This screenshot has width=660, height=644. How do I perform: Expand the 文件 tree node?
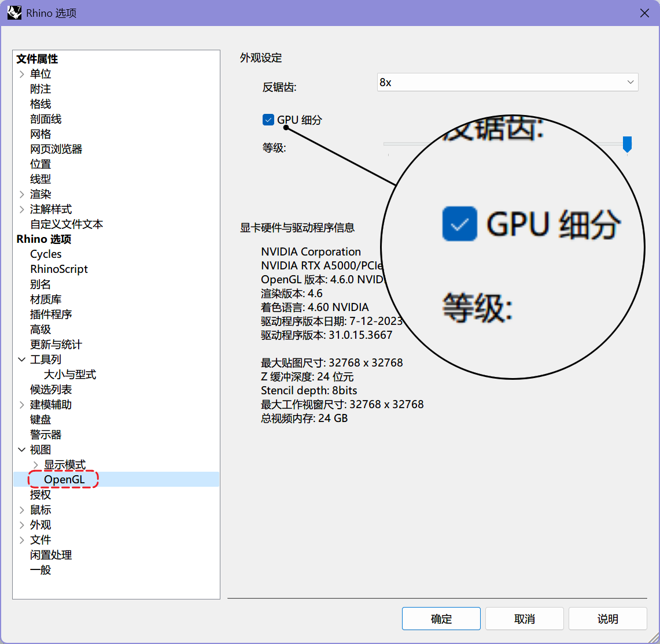pos(22,540)
